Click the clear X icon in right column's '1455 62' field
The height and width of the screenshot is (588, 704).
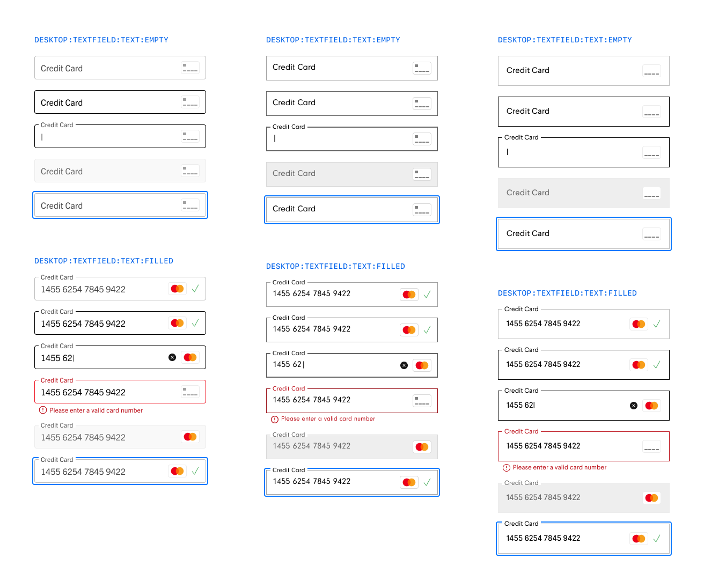pyautogui.click(x=634, y=406)
